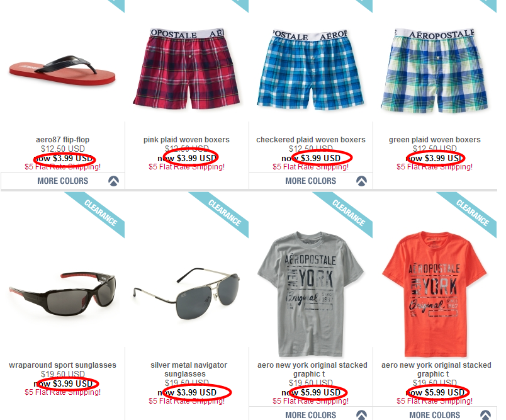The image size is (506, 420).
Task: Open the silver metal navigator sunglasses link
Action: coord(188,370)
